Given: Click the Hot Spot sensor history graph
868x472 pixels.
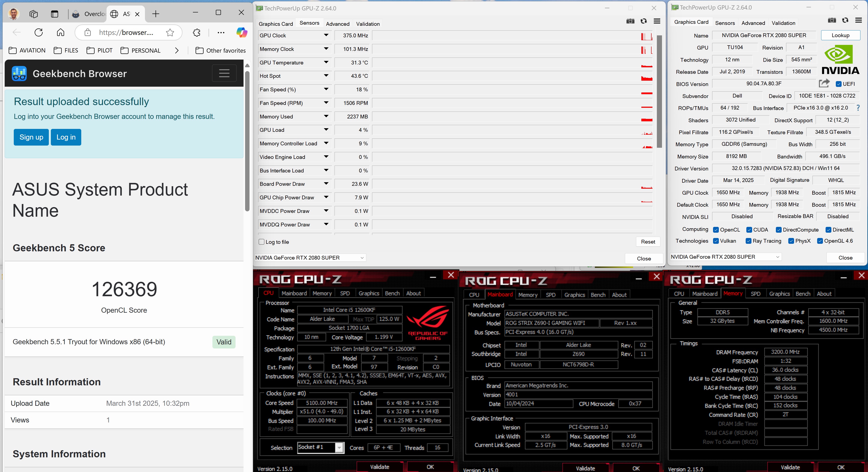Looking at the screenshot, I should [512, 76].
